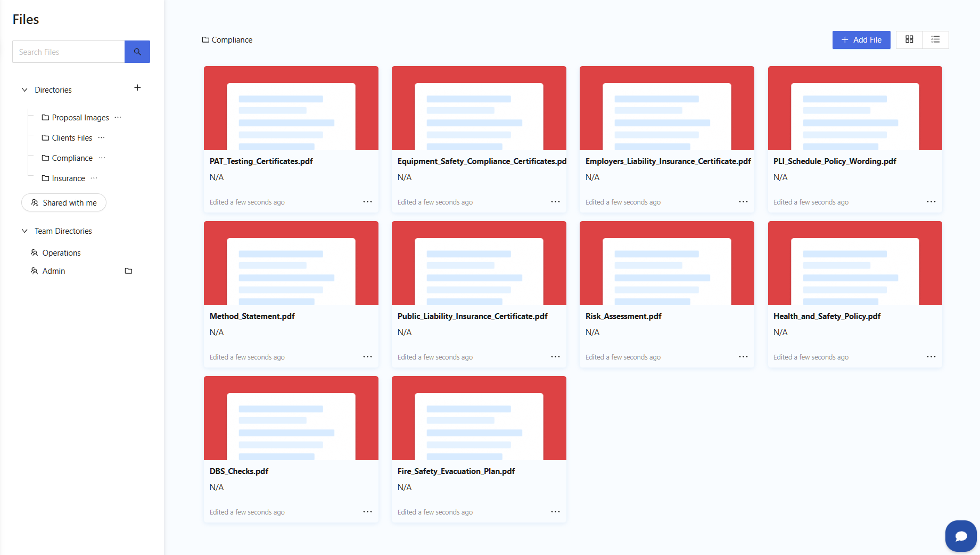The width and height of the screenshot is (980, 555).
Task: Open the Admin team directory
Action: (48, 271)
